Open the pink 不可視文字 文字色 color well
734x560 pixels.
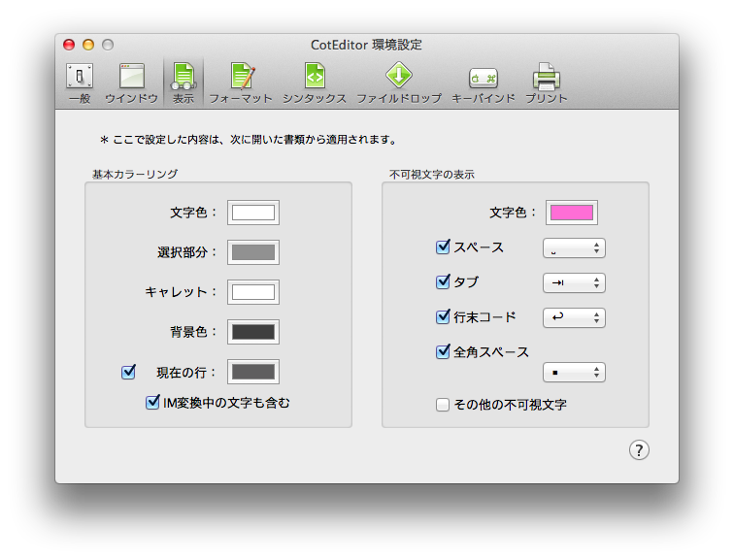point(572,213)
